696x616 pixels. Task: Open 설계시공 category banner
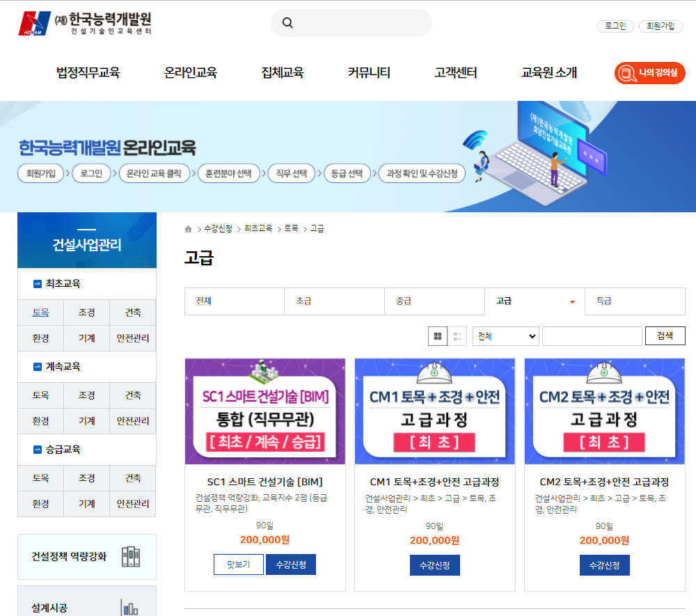pos(87,603)
